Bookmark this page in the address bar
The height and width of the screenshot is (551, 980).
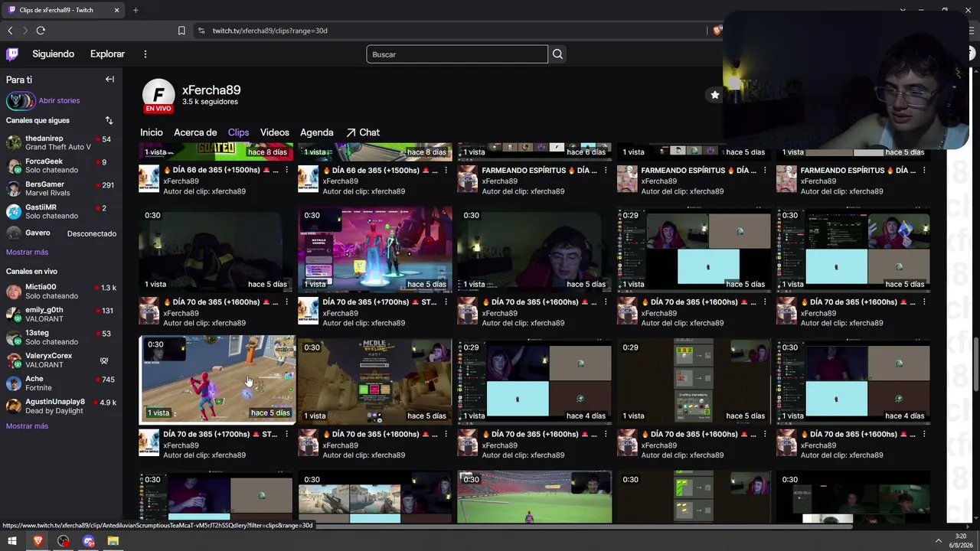point(181,31)
